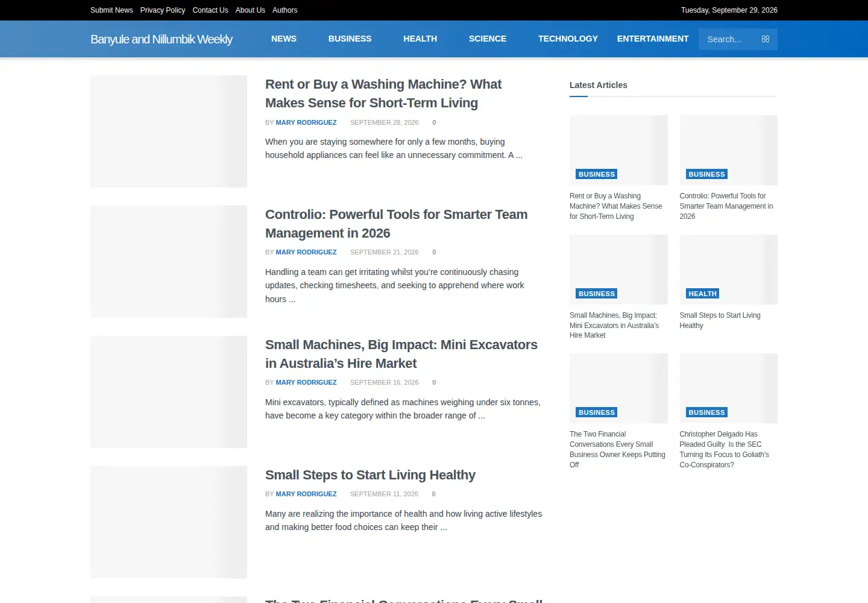Image resolution: width=868 pixels, height=603 pixels.
Task: Open sidebar link Small Machines, Big Impact
Action: click(x=614, y=325)
